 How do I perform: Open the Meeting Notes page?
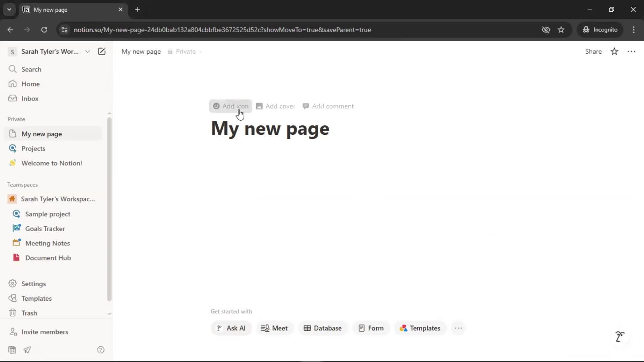[x=54, y=243]
